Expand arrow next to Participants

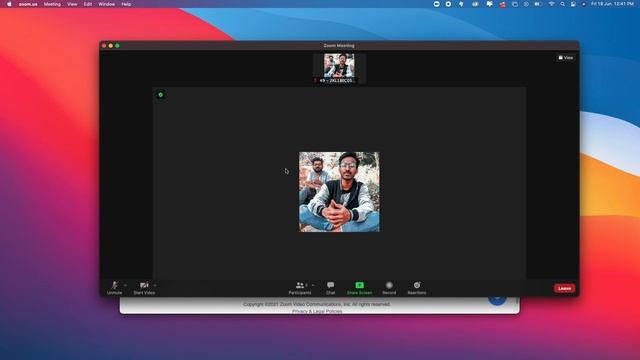pyautogui.click(x=313, y=285)
